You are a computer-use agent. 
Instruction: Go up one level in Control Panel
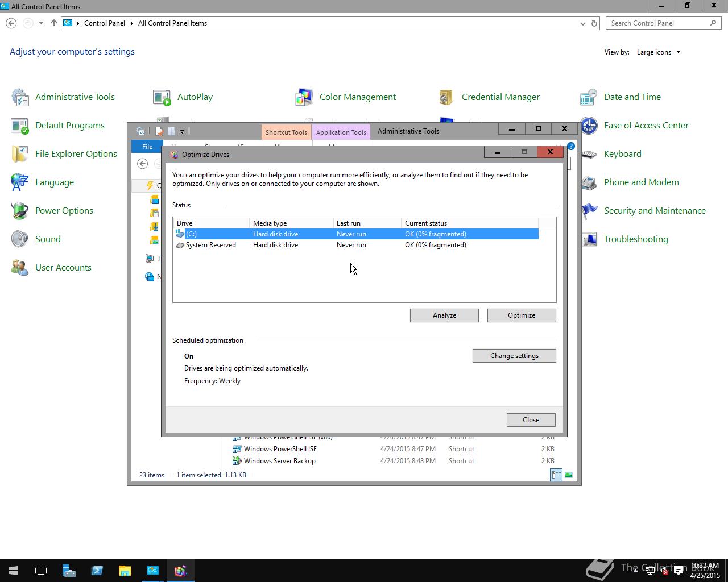pyautogui.click(x=53, y=23)
